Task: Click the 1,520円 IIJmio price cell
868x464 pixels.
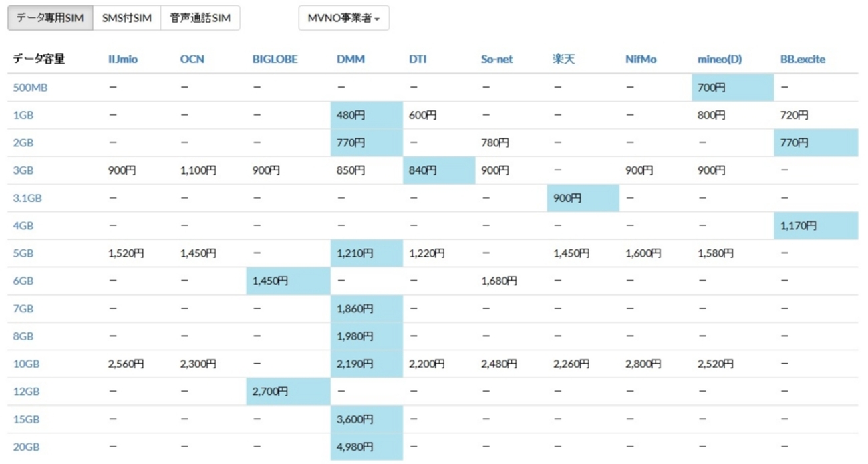Action: (x=138, y=253)
